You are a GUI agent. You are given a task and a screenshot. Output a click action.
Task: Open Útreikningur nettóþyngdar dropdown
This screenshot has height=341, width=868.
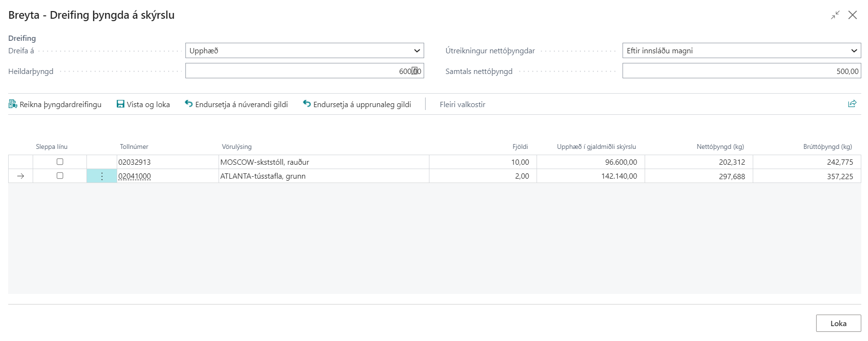point(741,51)
